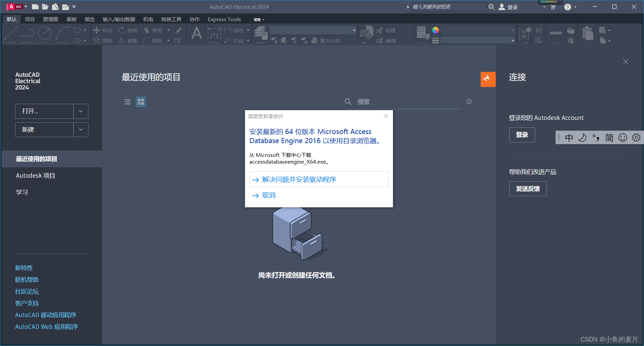Open the color wheel picker in Properties

(x=435, y=30)
